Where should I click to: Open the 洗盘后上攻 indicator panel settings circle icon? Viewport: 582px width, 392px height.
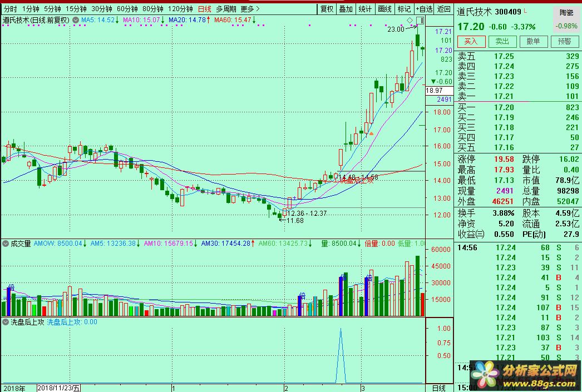(6, 322)
